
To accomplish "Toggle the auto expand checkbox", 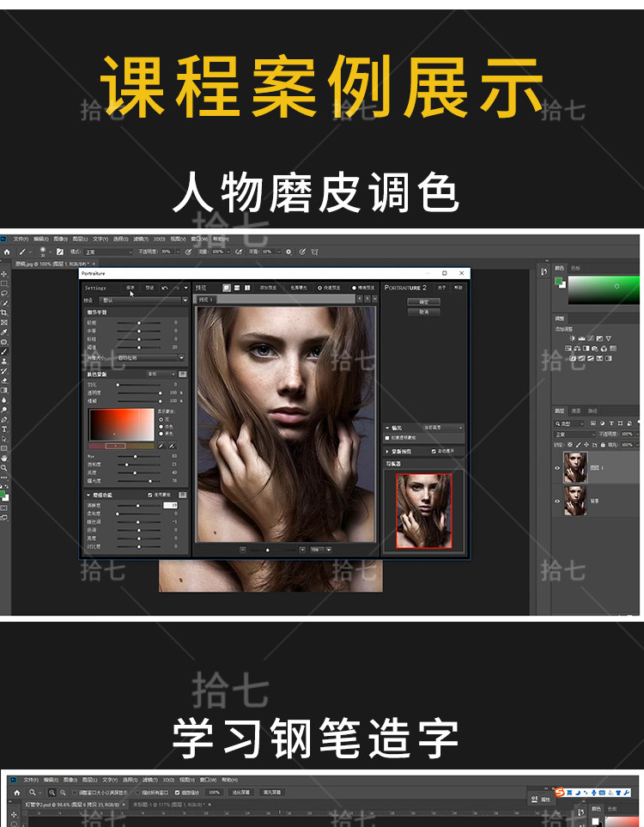I will tap(434, 452).
